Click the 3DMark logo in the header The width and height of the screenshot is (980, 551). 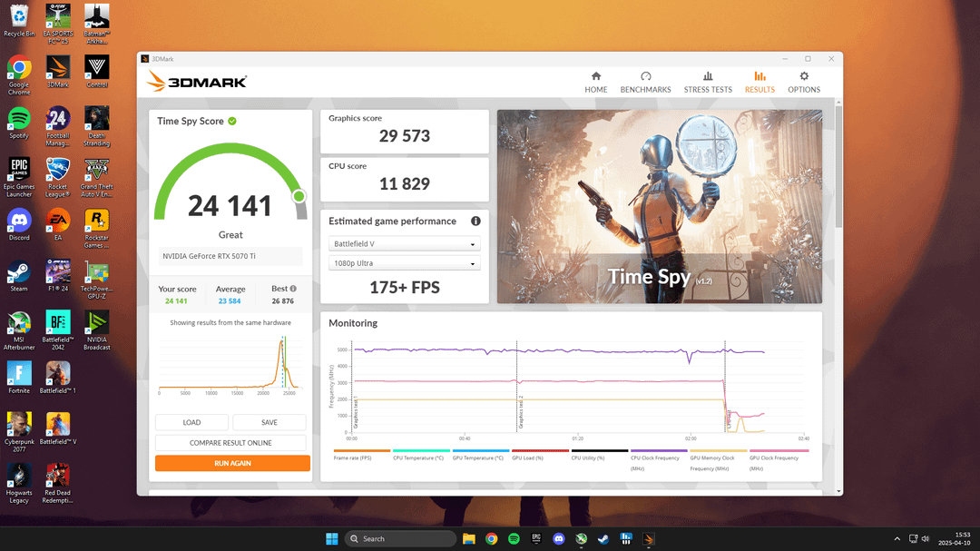pos(197,82)
